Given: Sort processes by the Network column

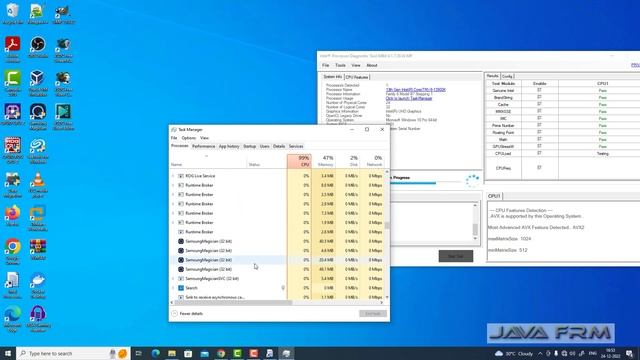Looking at the screenshot, I should tap(372, 161).
